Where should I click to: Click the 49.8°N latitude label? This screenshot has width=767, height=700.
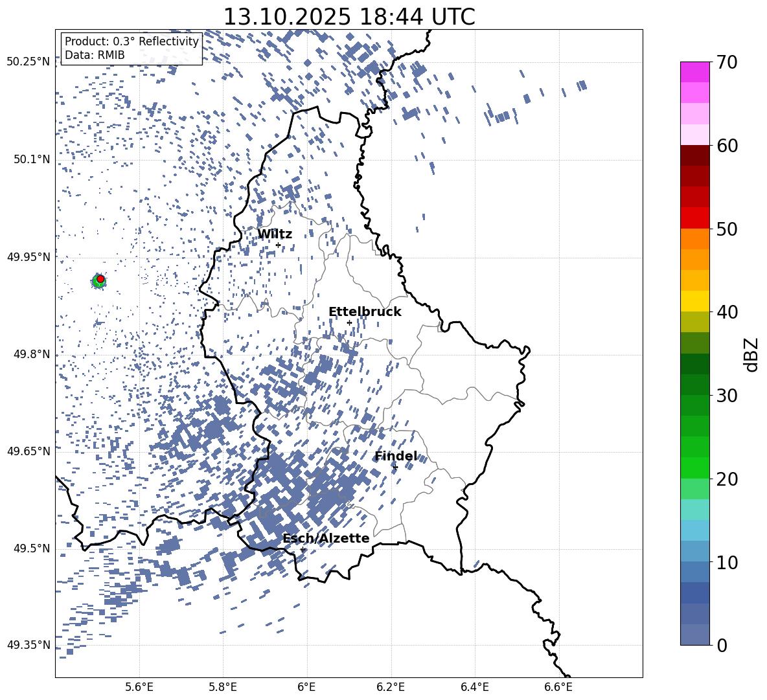(x=32, y=354)
